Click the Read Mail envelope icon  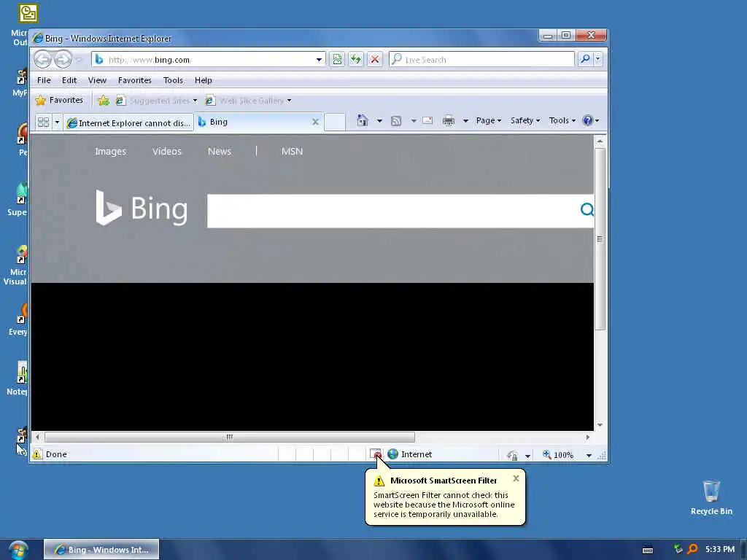427,120
